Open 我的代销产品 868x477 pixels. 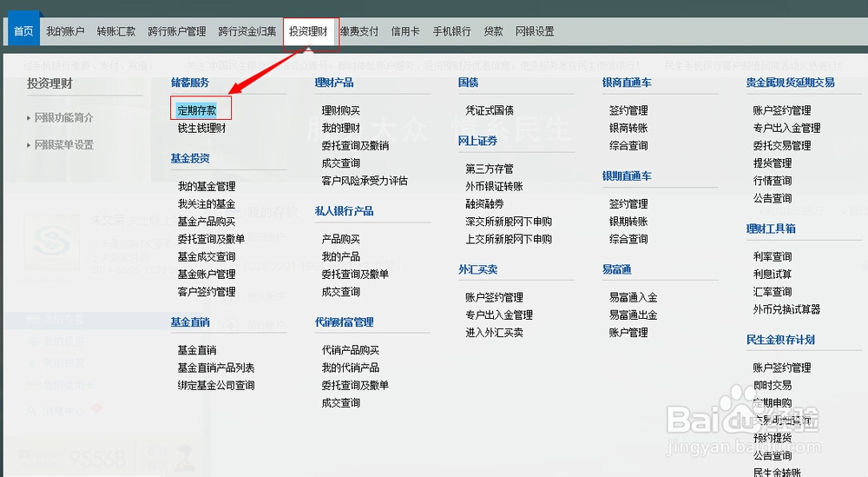point(351,368)
